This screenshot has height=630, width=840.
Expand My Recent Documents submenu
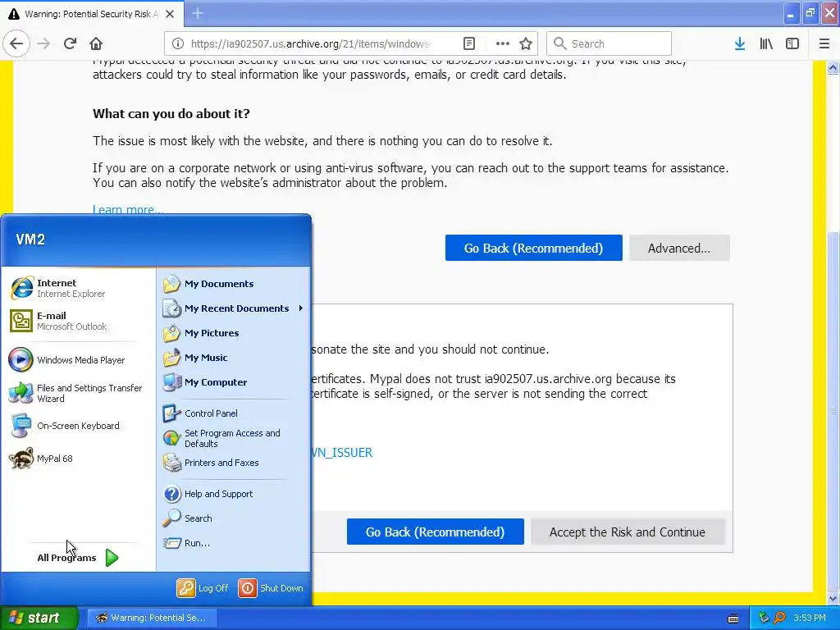(234, 308)
